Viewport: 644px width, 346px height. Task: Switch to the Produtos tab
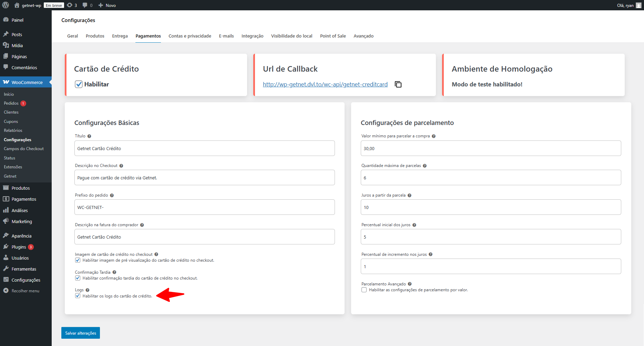[x=95, y=36]
